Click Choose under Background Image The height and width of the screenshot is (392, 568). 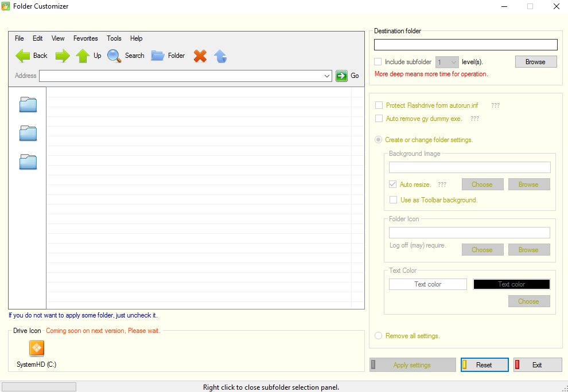click(482, 184)
